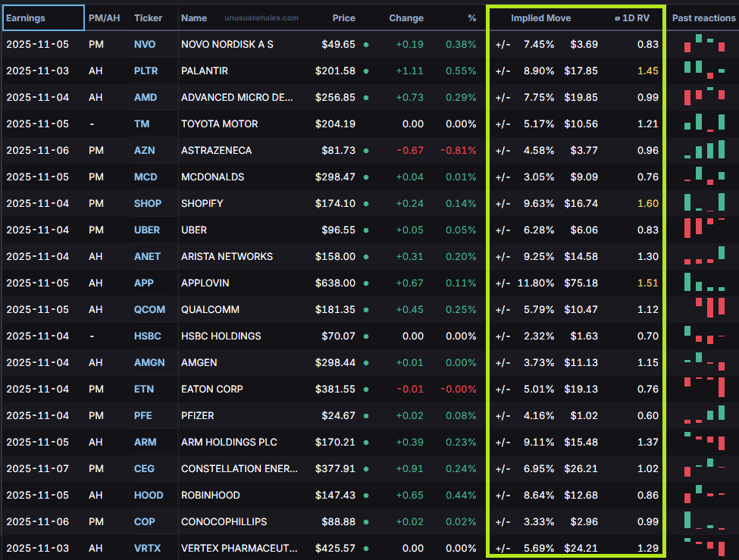Select the 1.60 RV value for SHOP
Image resolution: width=739 pixels, height=560 pixels.
(x=647, y=203)
